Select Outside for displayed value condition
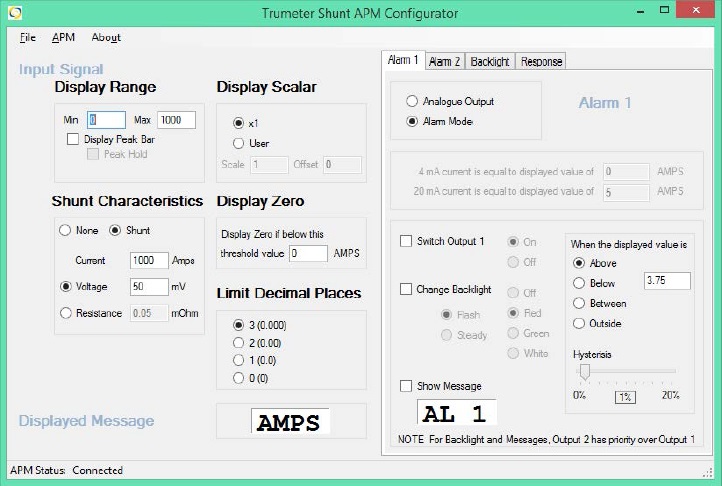 point(579,323)
